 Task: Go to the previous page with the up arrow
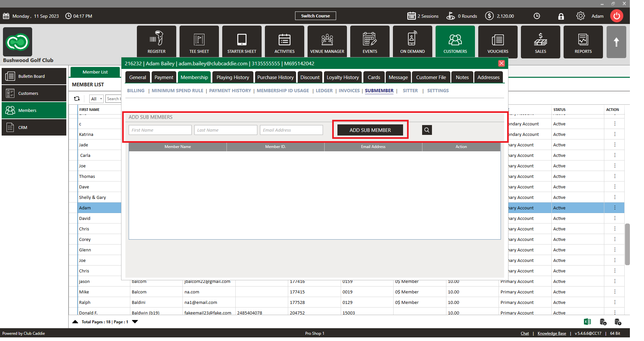pyautogui.click(x=75, y=322)
